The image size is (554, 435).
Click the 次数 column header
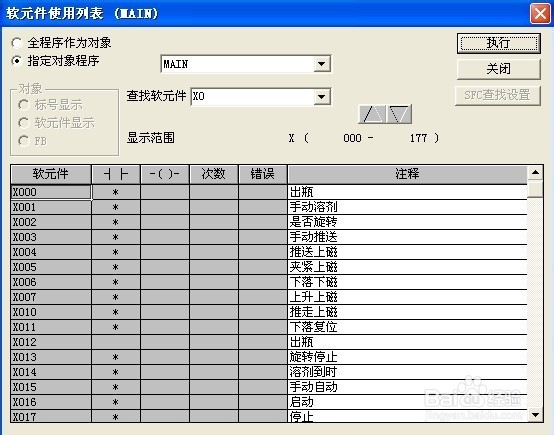tap(214, 174)
